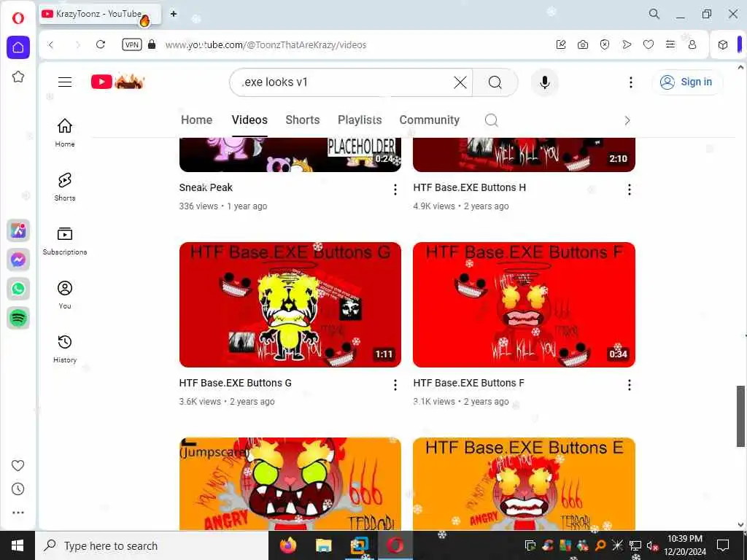747x560 pixels.
Task: Open You in YouTube mini sidebar
Action: click(x=65, y=295)
